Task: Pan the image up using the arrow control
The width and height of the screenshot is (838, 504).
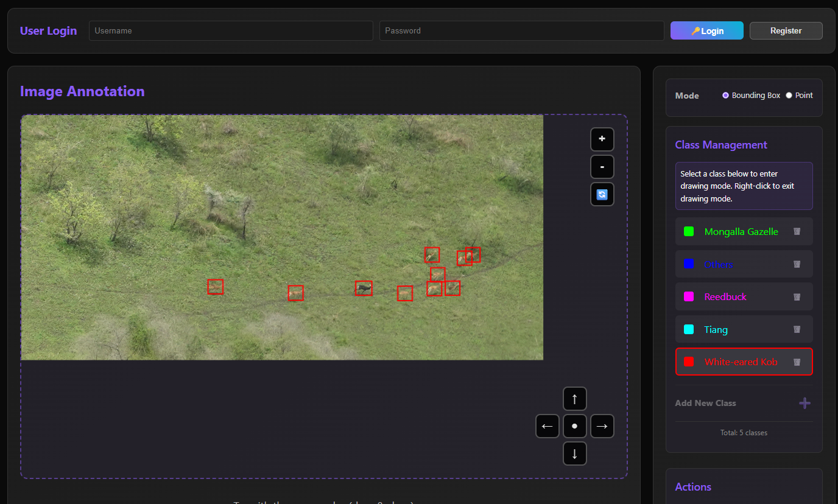Action: 574,399
